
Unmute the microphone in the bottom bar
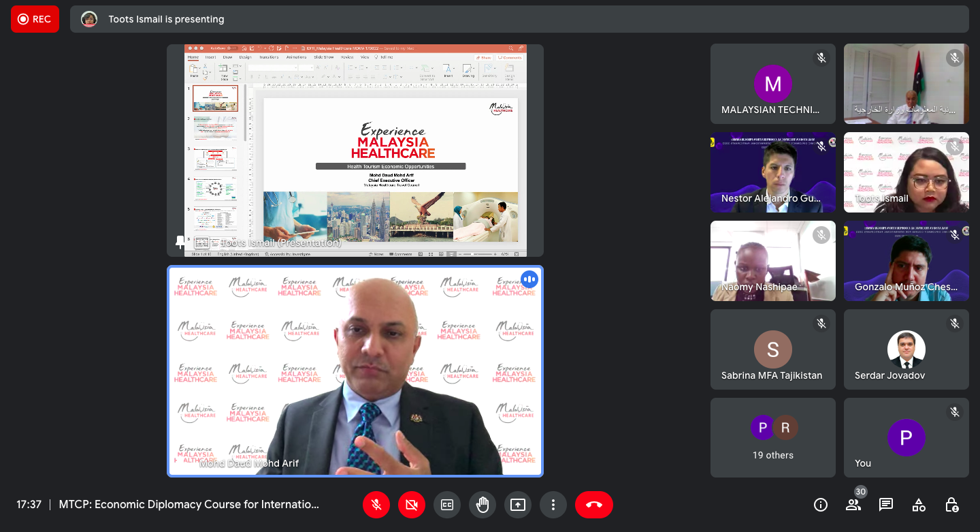tap(376, 505)
